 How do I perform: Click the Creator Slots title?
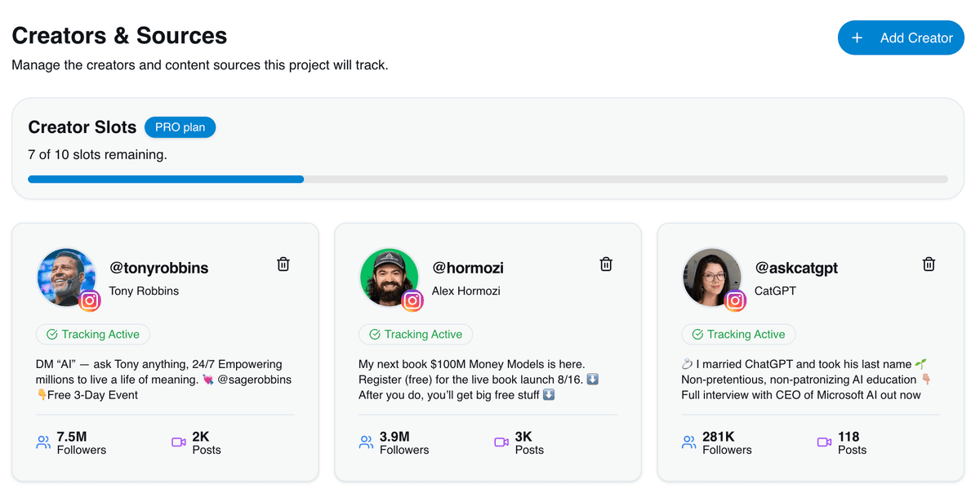(x=82, y=127)
